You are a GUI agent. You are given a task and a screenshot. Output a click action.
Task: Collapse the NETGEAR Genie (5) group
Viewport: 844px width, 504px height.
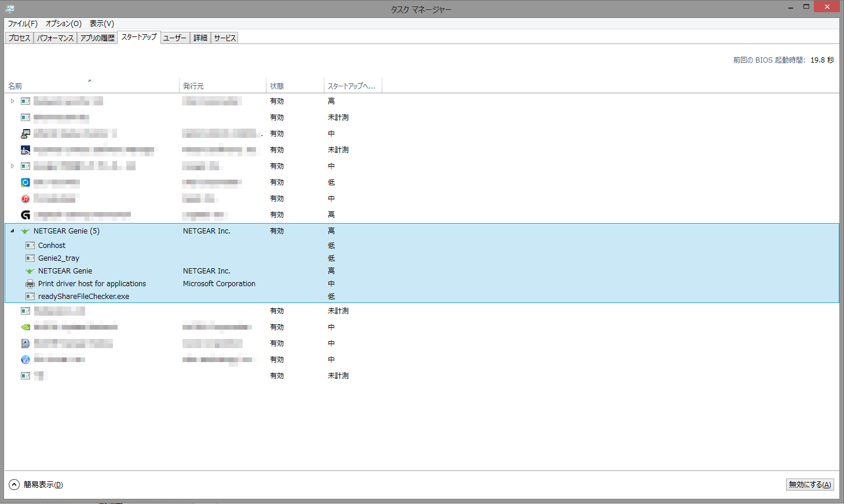pos(12,231)
